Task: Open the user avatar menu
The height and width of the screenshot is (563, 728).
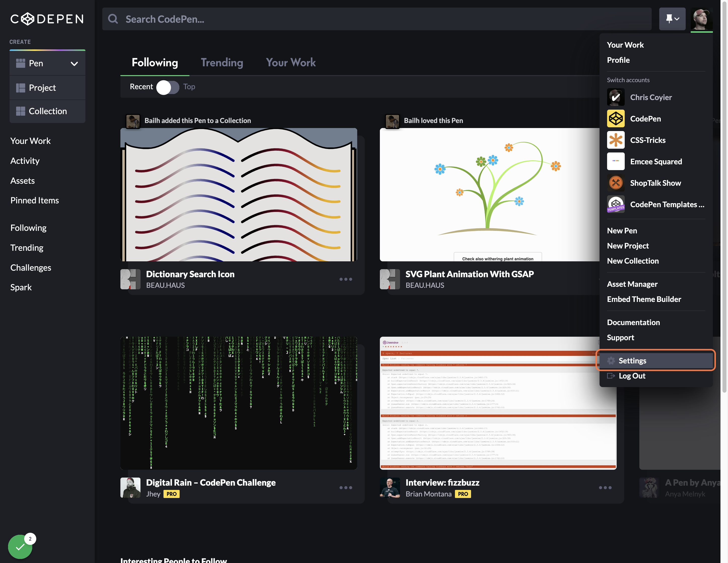Action: point(701,19)
